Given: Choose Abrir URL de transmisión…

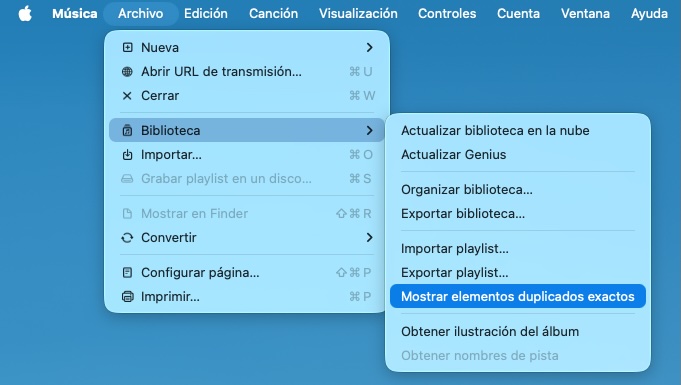Looking at the screenshot, I should [x=247, y=72].
